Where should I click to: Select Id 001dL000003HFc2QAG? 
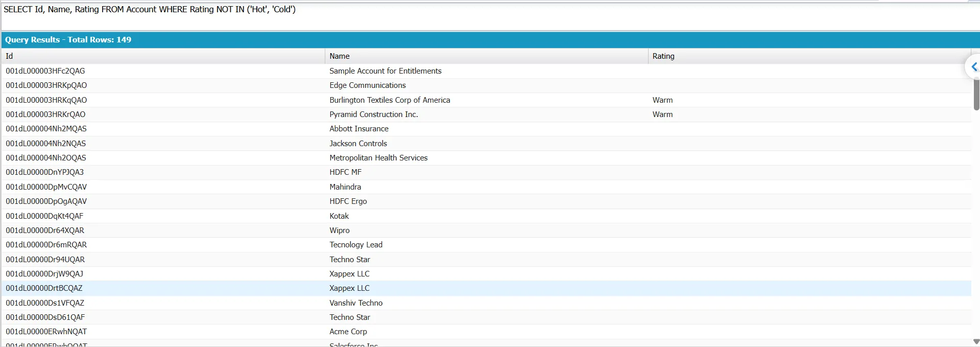tap(45, 71)
